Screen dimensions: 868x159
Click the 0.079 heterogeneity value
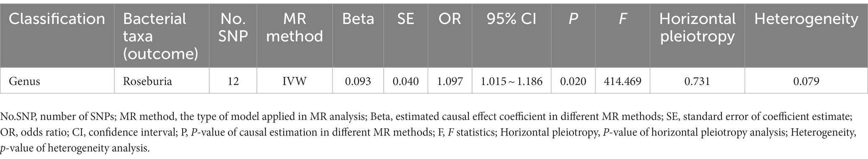[806, 81]
